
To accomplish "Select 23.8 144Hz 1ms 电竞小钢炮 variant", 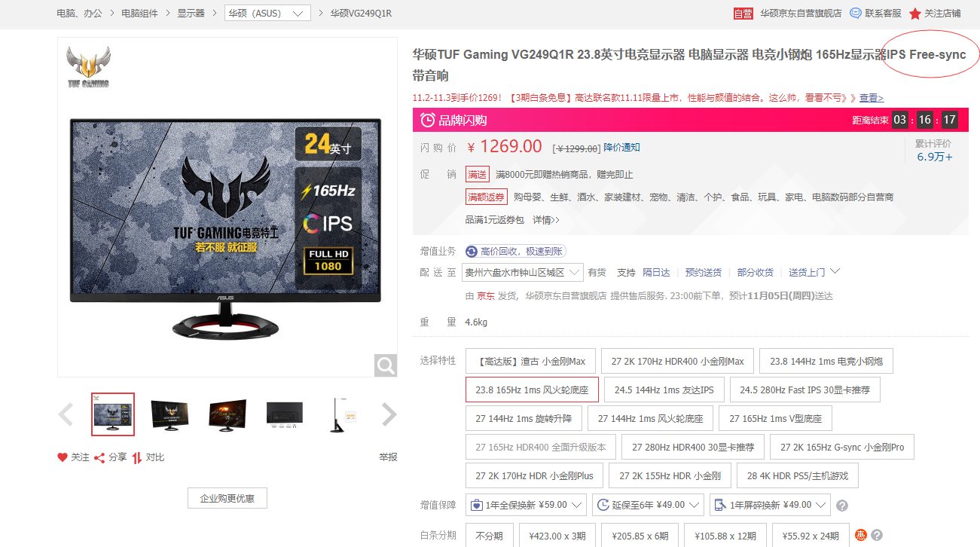I will 826,361.
